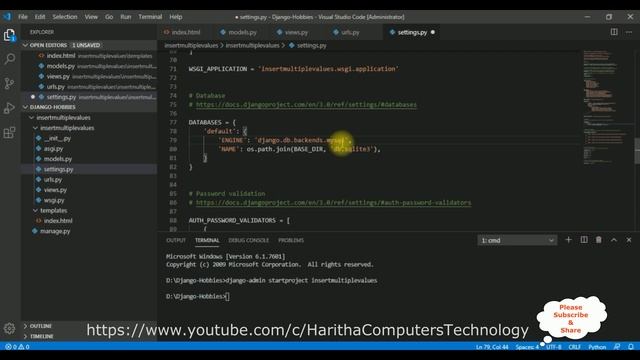Open wsgi.py in file tree
Screen dimensions: 640x360
click(54, 200)
